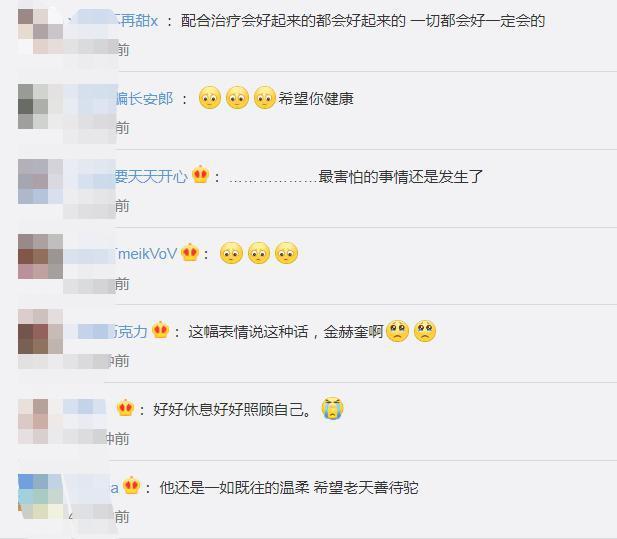Open the 克力 username link
This screenshot has width=617, height=539.
[x=130, y=332]
